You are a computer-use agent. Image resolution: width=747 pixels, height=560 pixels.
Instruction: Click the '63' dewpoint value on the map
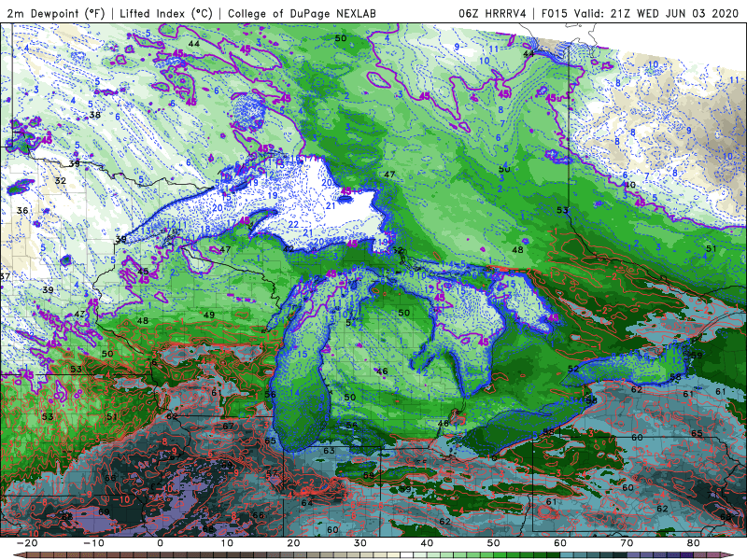pos(329,451)
